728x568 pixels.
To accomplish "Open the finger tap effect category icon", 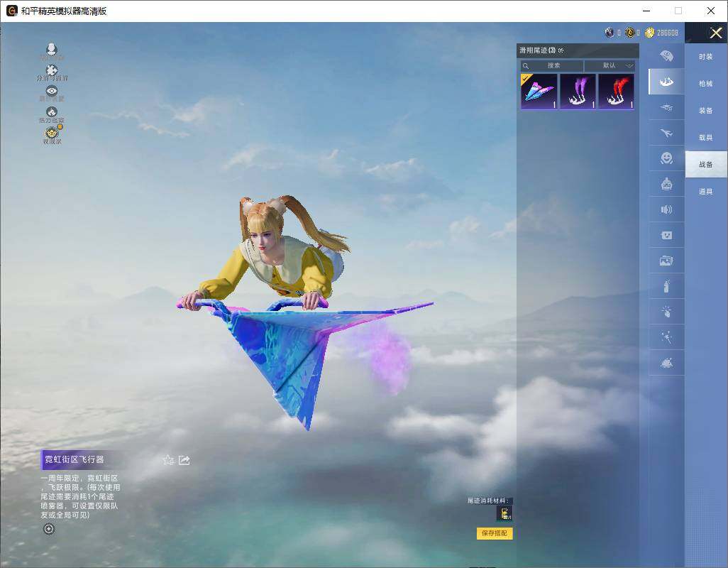I will pyautogui.click(x=667, y=312).
